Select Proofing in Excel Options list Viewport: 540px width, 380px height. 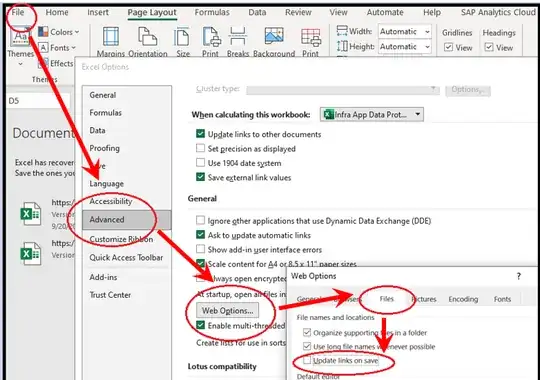104,148
